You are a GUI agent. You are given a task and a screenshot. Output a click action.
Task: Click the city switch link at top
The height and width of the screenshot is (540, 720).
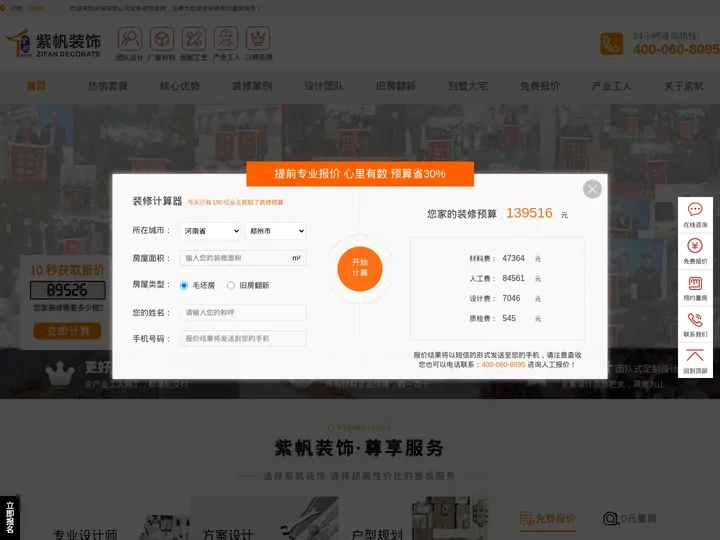click(x=37, y=8)
